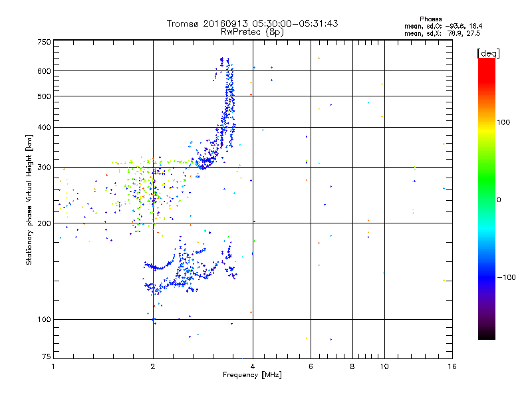The width and height of the screenshot is (532, 399).
Task: Click the x-axis tick label '1'
Action: (54, 366)
